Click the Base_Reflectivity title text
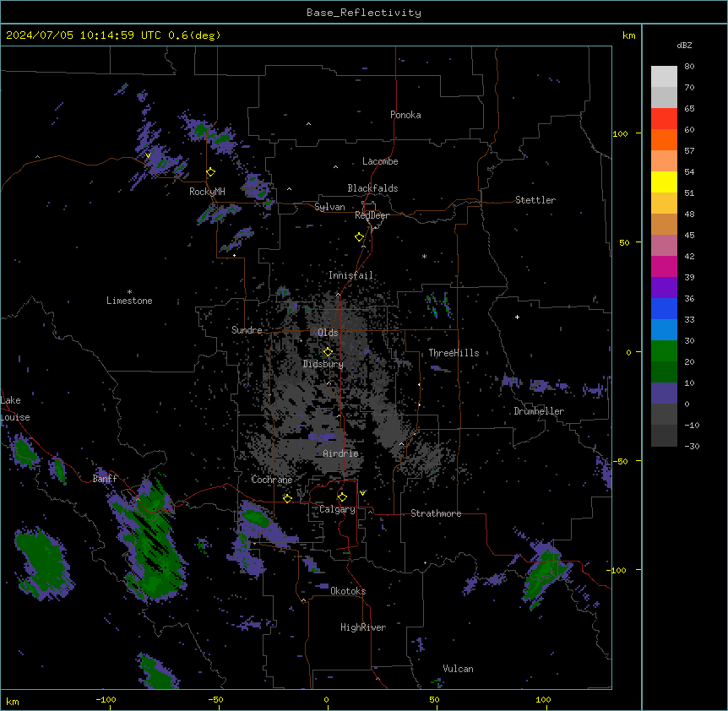This screenshot has width=728, height=711. pyautogui.click(x=364, y=13)
